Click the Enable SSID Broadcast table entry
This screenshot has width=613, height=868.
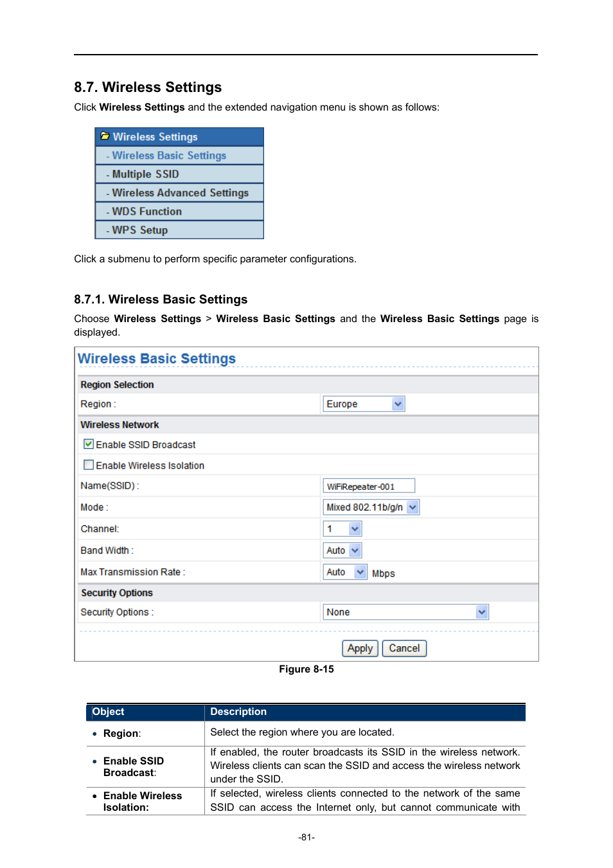pyautogui.click(x=134, y=767)
